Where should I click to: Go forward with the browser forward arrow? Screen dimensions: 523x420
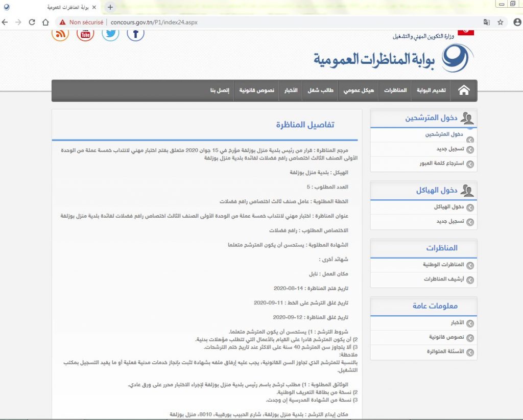(18, 22)
